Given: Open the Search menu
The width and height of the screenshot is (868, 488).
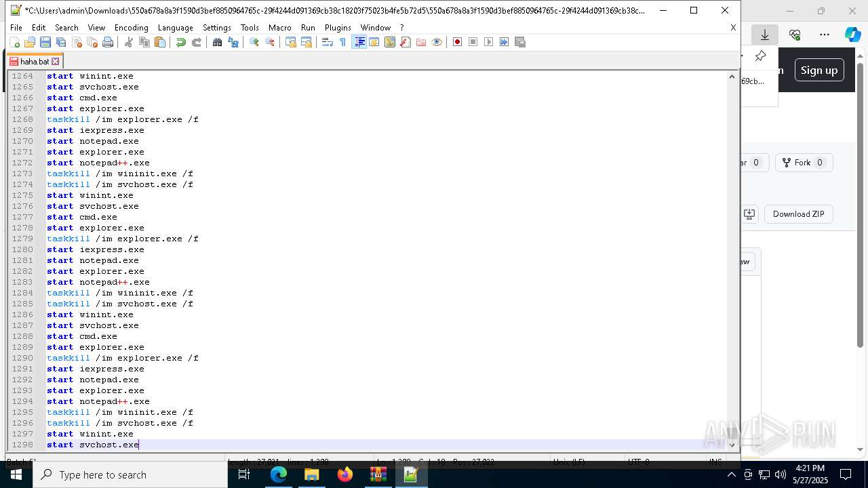Looking at the screenshot, I should click(x=66, y=28).
